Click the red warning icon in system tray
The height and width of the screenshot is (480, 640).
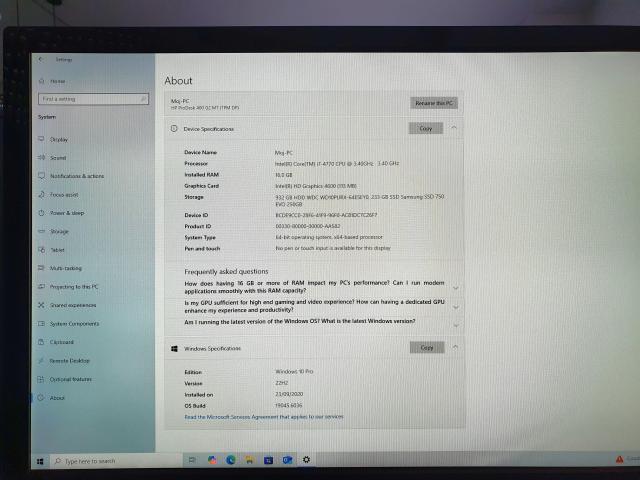tap(620, 459)
